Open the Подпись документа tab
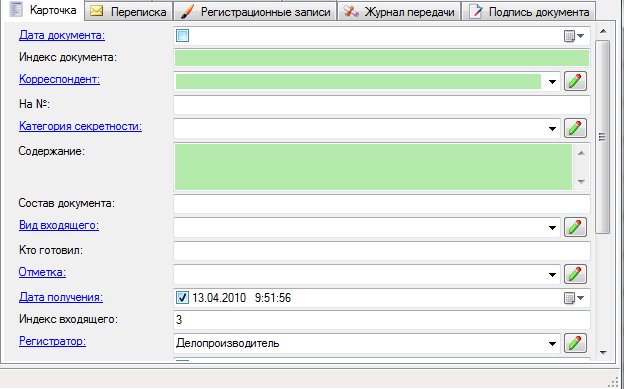Screen dimensions: 624x389 click(x=529, y=12)
